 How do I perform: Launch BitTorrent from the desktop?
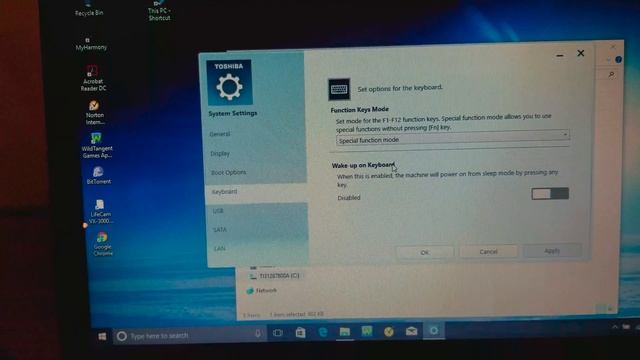coord(98,175)
